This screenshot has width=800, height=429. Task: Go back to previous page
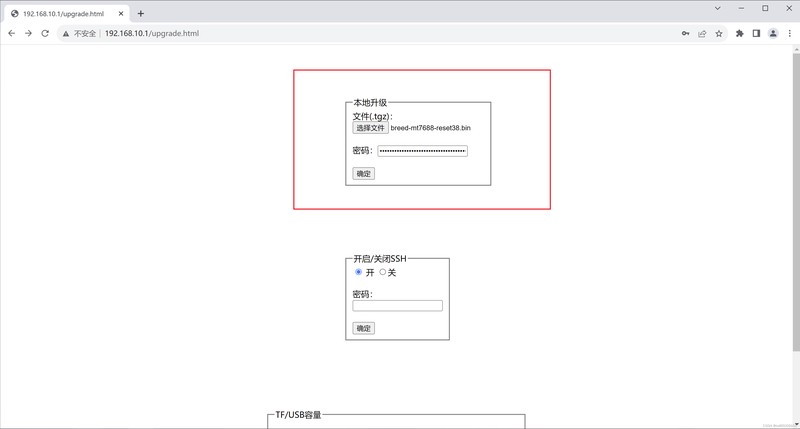coord(12,33)
